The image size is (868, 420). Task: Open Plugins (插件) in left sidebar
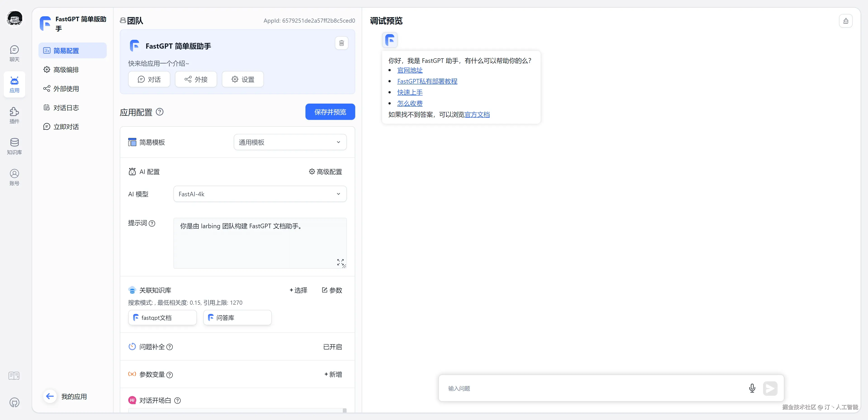14,115
